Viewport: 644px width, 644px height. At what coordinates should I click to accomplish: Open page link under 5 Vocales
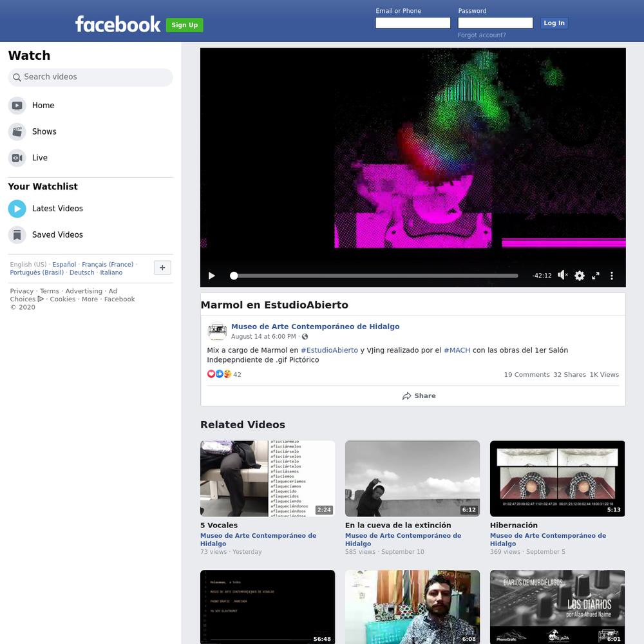[x=258, y=540]
